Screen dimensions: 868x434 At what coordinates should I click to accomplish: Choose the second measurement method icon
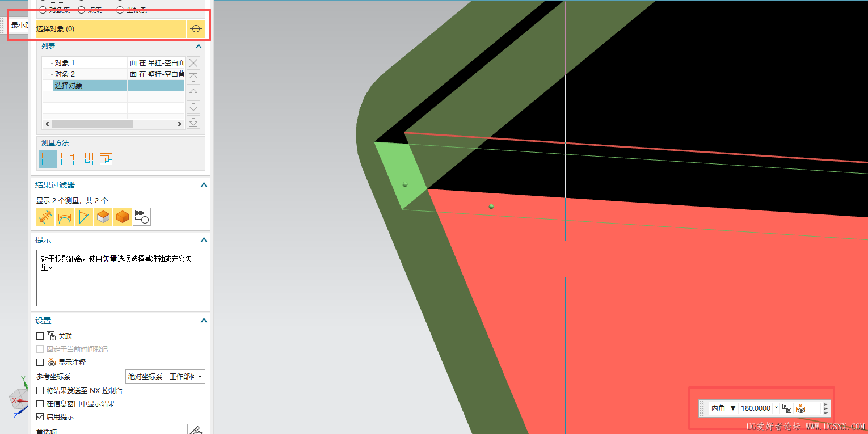click(68, 159)
